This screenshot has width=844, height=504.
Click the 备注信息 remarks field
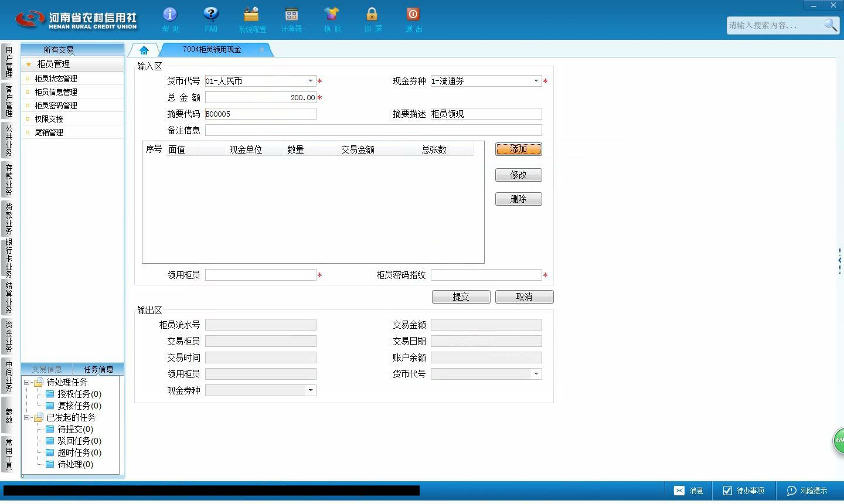373,130
